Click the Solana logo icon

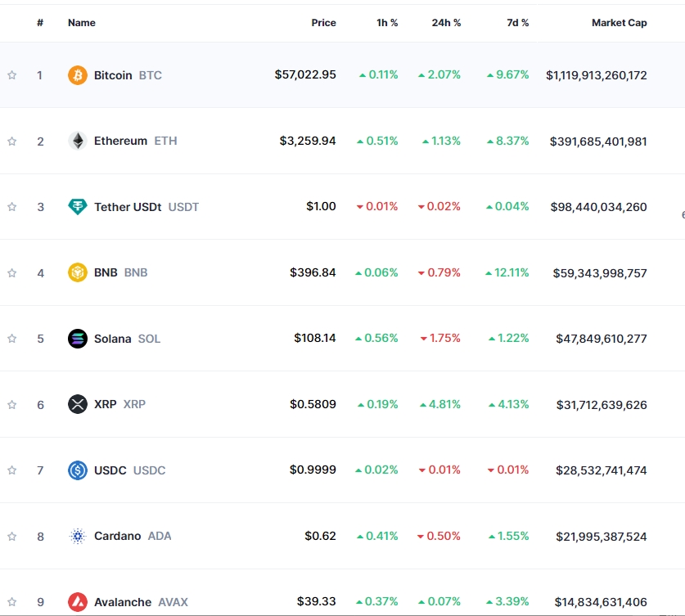tap(77, 339)
